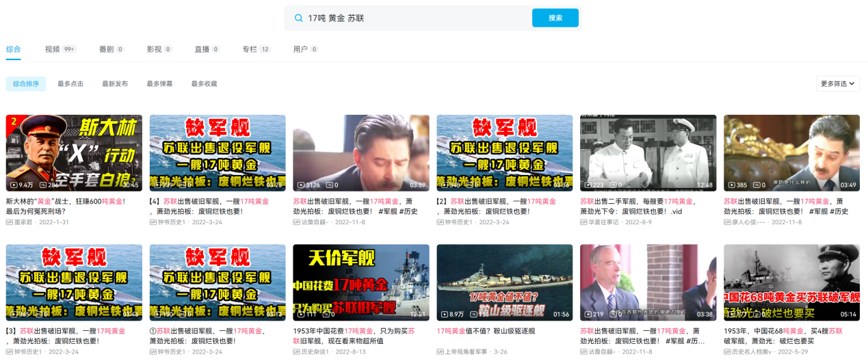Click the blue 搜索 button
Image resolution: width=868 pixels, height=361 pixels.
point(555,18)
